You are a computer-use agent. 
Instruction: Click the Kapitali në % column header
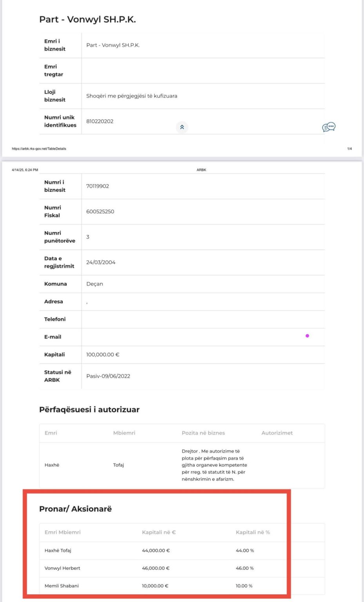click(x=253, y=532)
